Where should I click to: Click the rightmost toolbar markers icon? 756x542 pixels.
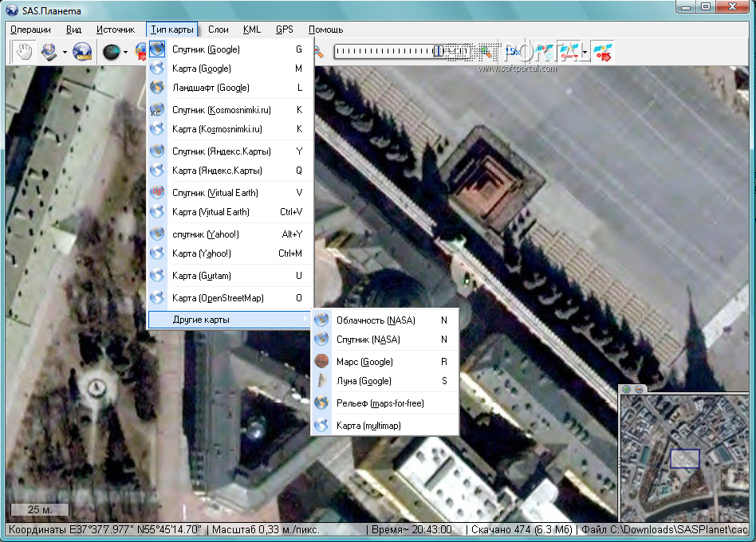[604, 53]
